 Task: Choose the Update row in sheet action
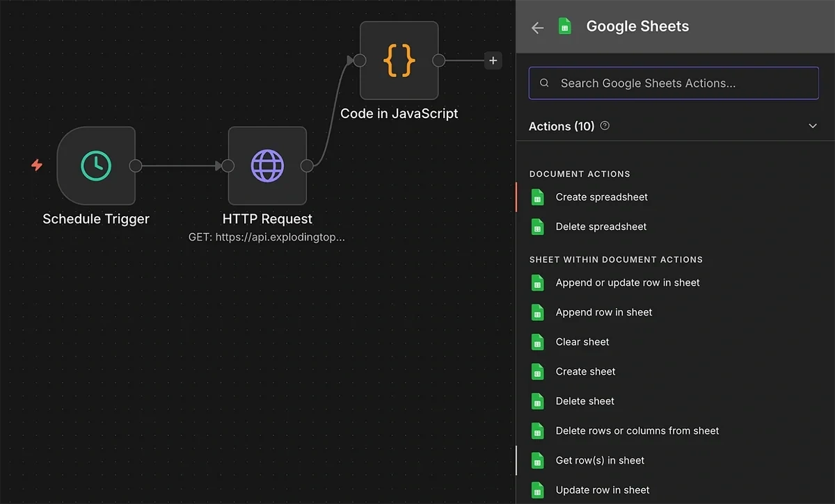tap(601, 489)
